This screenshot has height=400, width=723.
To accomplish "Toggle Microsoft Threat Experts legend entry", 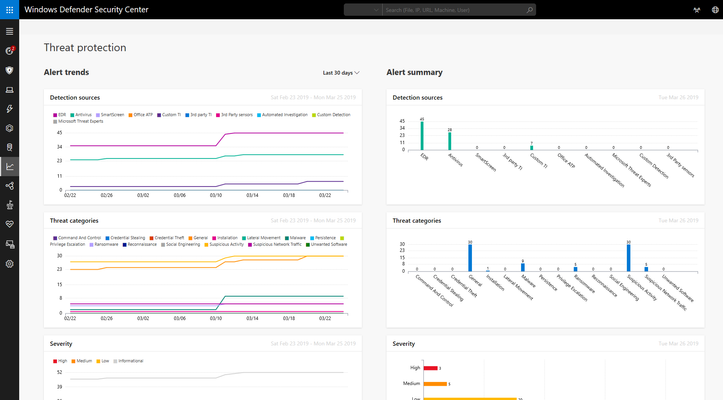I will [x=78, y=121].
